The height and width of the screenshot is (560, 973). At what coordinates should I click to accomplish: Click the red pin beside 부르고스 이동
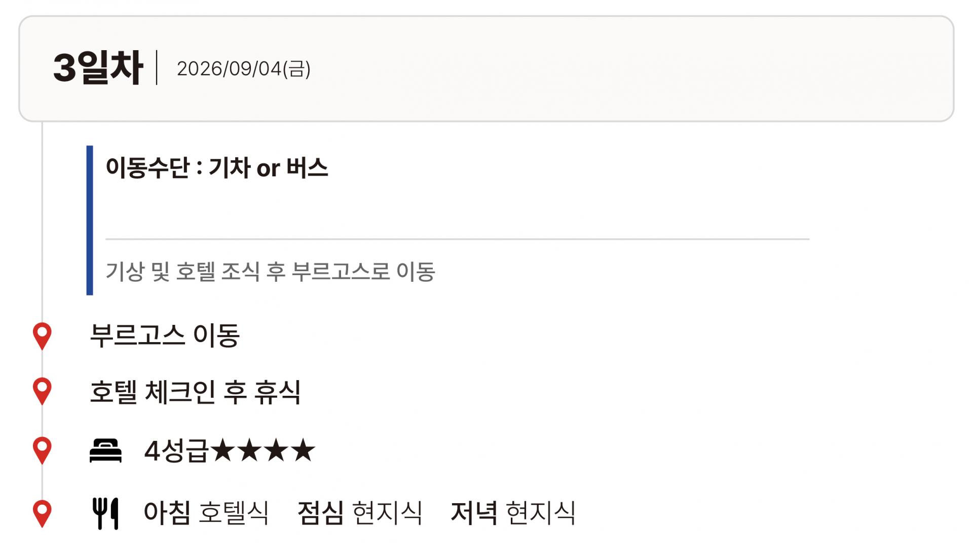42,335
